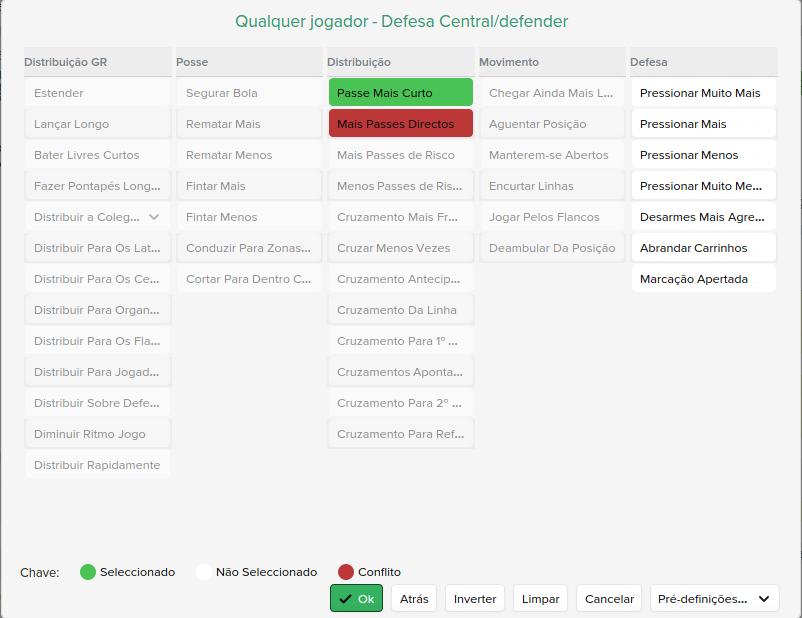
Task: Enable Pressionar Muito Menos instruction
Action: 704,186
